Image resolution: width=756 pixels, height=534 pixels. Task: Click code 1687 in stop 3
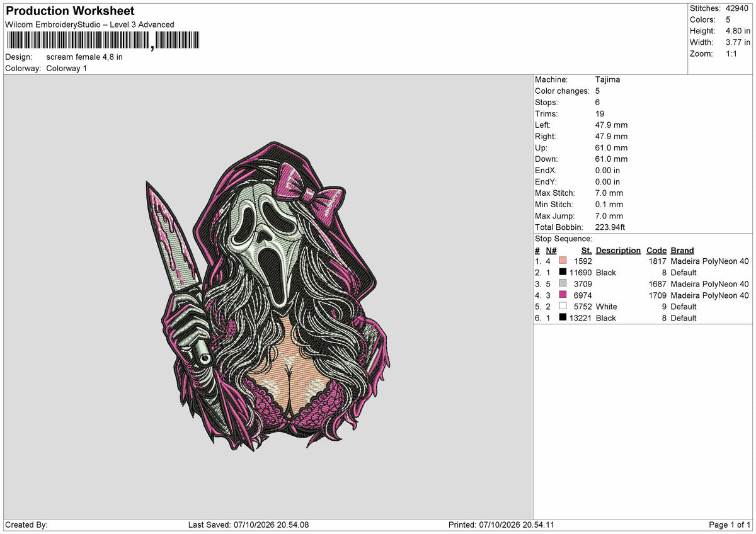657,284
